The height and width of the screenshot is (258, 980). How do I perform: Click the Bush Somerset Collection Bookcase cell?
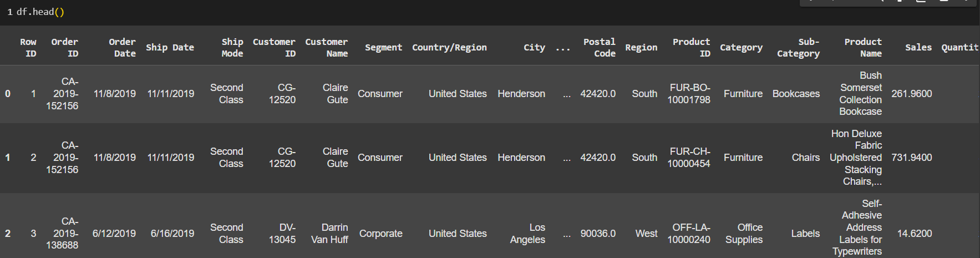pos(861,94)
